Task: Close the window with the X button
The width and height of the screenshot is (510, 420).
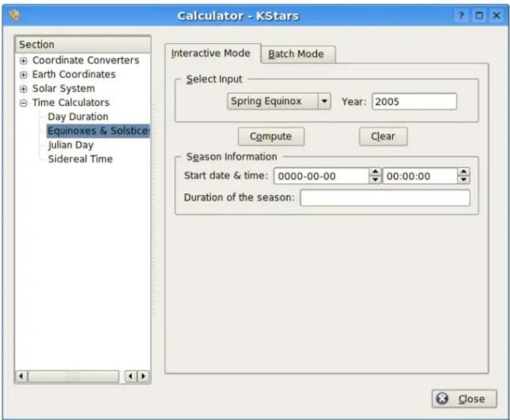Action: pos(496,16)
